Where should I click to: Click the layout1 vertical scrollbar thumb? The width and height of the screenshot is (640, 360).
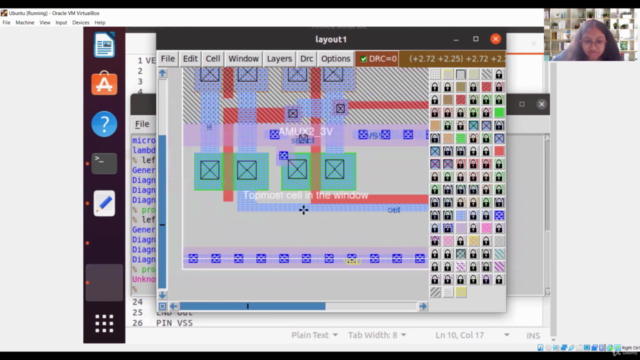coord(162,212)
